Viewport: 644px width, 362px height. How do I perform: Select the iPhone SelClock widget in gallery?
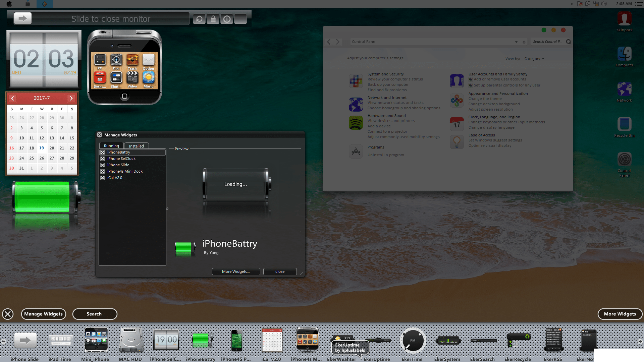pyautogui.click(x=166, y=340)
